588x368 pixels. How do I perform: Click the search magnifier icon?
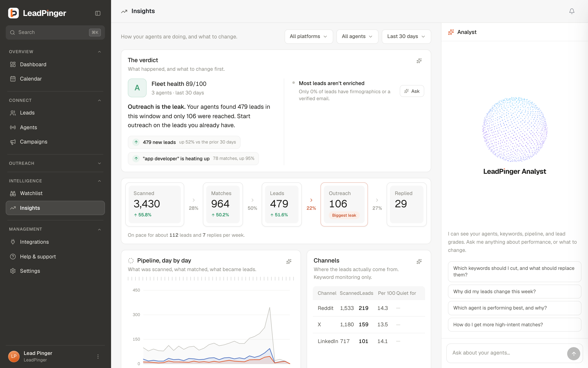12,32
